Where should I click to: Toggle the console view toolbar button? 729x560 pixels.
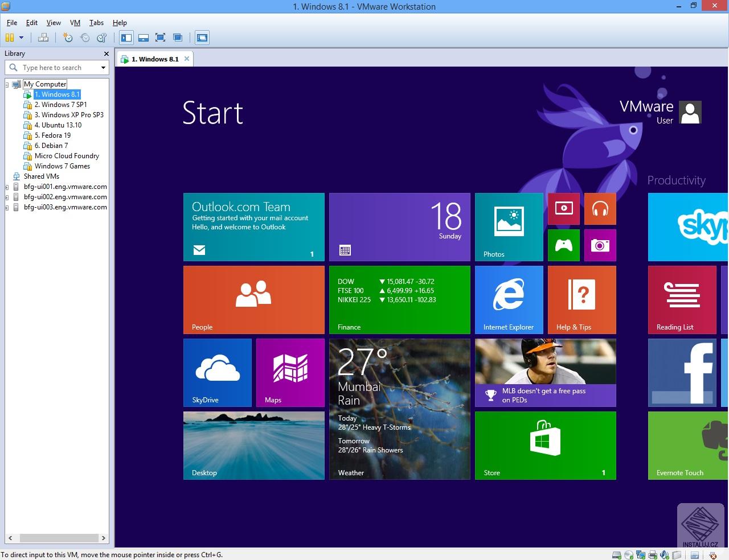[x=202, y=38]
